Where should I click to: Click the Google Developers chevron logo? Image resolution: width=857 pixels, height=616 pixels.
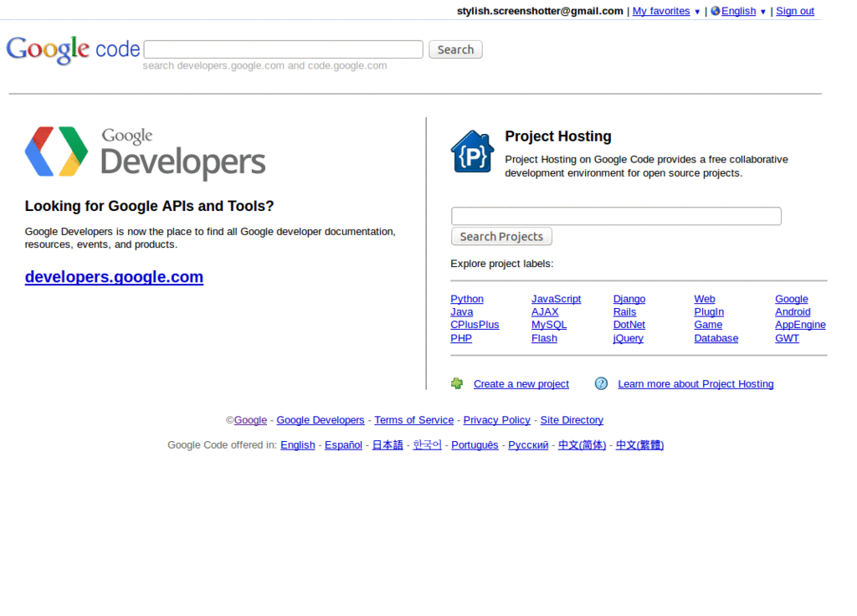[56, 151]
